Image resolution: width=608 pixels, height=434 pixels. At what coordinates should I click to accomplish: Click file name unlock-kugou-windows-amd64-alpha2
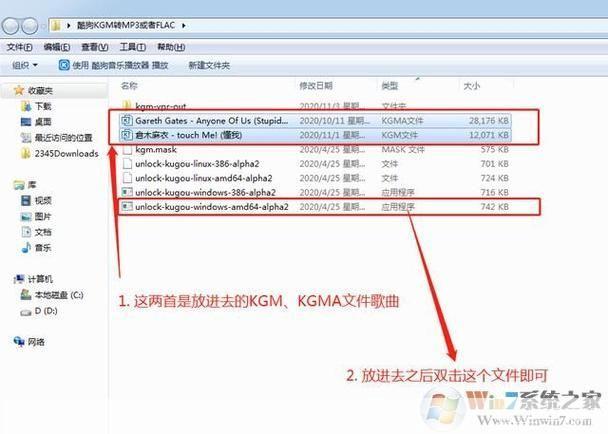(x=212, y=207)
